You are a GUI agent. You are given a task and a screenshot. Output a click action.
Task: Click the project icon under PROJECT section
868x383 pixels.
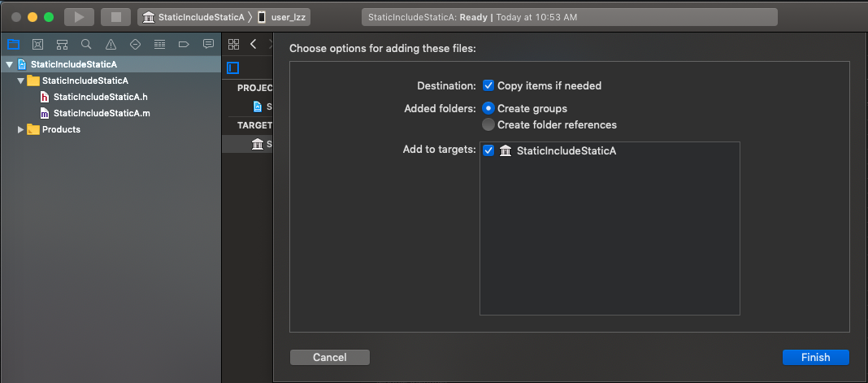tap(258, 107)
